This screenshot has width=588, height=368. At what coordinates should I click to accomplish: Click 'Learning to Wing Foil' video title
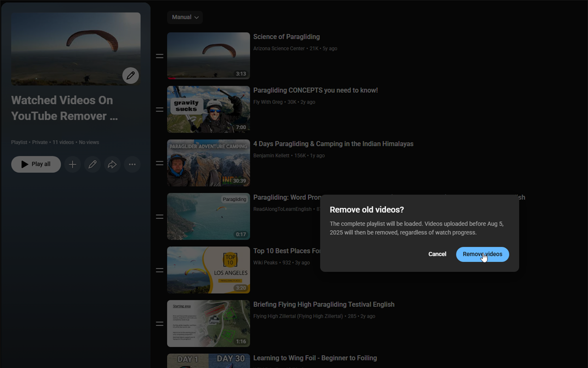point(315,358)
